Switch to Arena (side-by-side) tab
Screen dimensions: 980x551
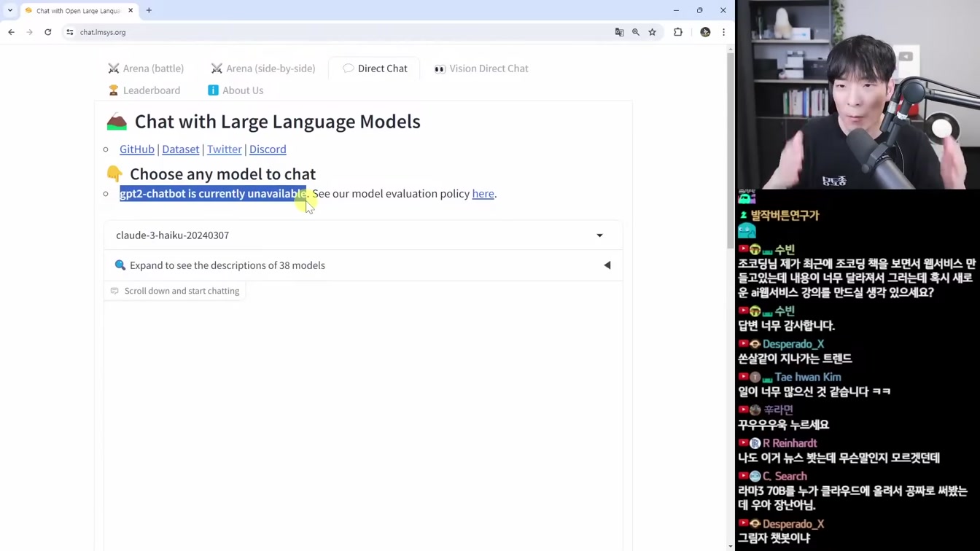263,69
